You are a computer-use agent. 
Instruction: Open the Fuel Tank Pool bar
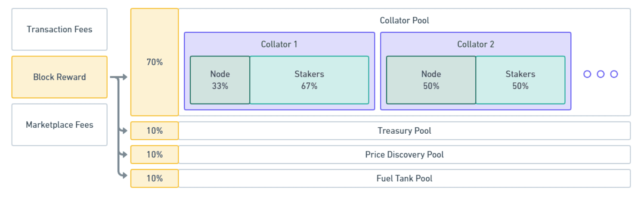(x=404, y=178)
